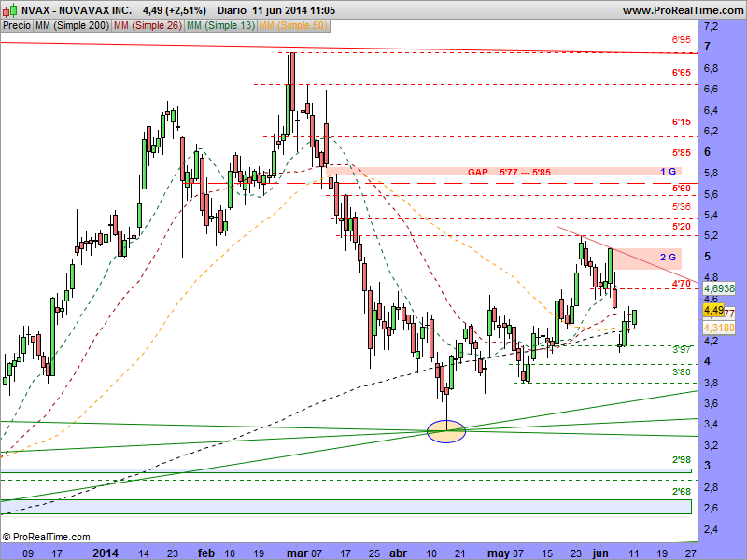Select the orange ellipse marking the April low
The height and width of the screenshot is (560, 747).
point(446,431)
